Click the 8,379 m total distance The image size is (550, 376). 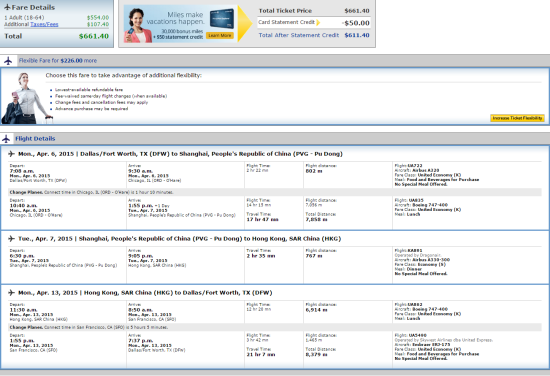(x=316, y=355)
